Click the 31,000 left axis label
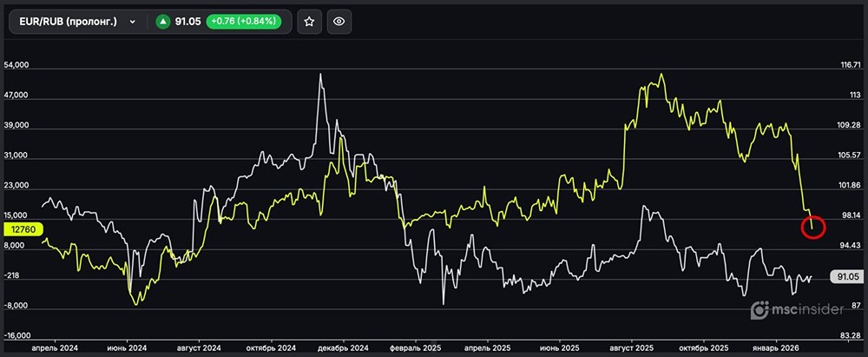868x357 pixels. point(16,155)
